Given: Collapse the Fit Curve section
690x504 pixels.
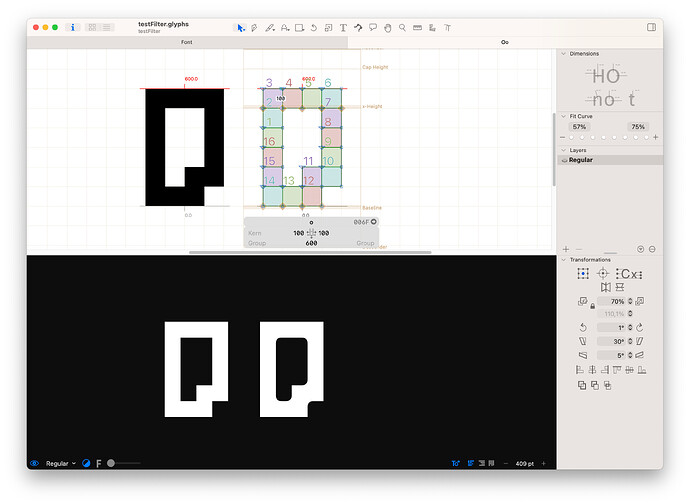Looking at the screenshot, I should [563, 116].
